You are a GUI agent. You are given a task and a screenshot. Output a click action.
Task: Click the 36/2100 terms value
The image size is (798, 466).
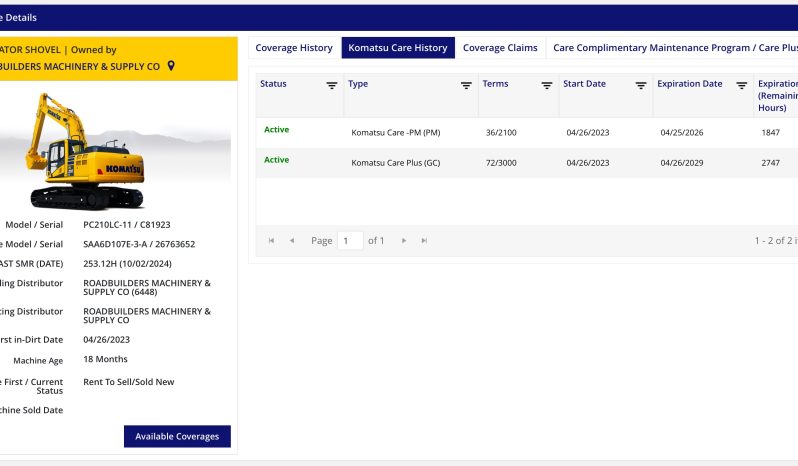coord(501,133)
